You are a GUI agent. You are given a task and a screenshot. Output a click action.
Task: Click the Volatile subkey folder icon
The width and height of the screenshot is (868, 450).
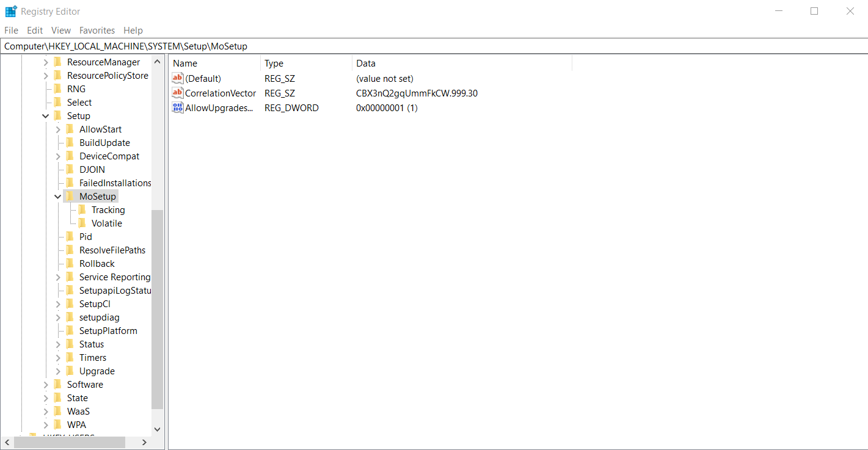click(x=84, y=223)
